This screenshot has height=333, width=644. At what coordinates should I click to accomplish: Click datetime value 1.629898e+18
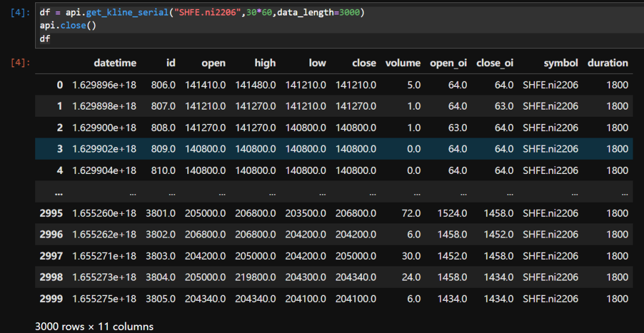pyautogui.click(x=104, y=106)
